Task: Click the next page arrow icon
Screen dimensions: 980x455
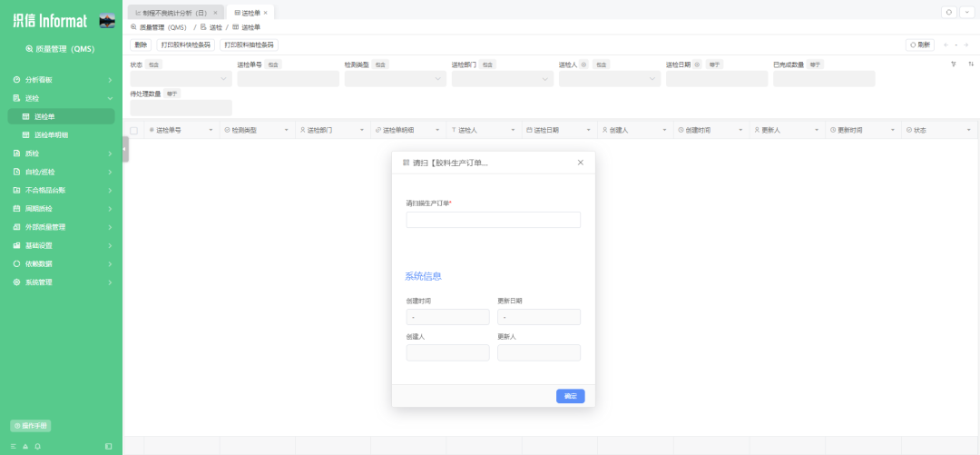Action: [966, 45]
